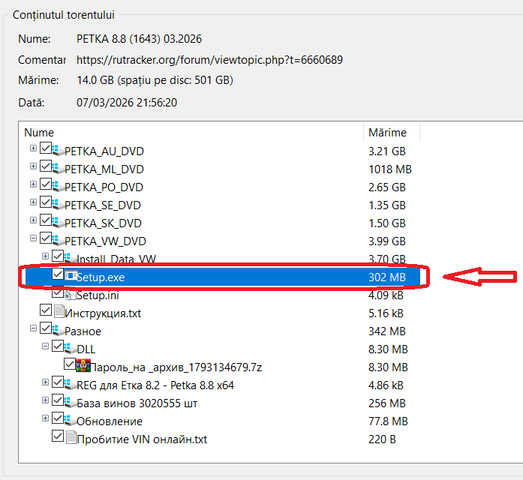Click the Инструкция.txt document icon

pyautogui.click(x=59, y=312)
